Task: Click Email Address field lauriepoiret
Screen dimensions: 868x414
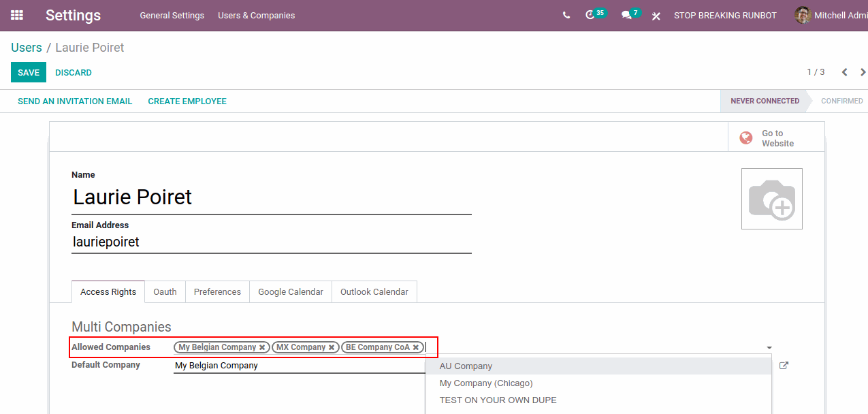Action: [272, 242]
